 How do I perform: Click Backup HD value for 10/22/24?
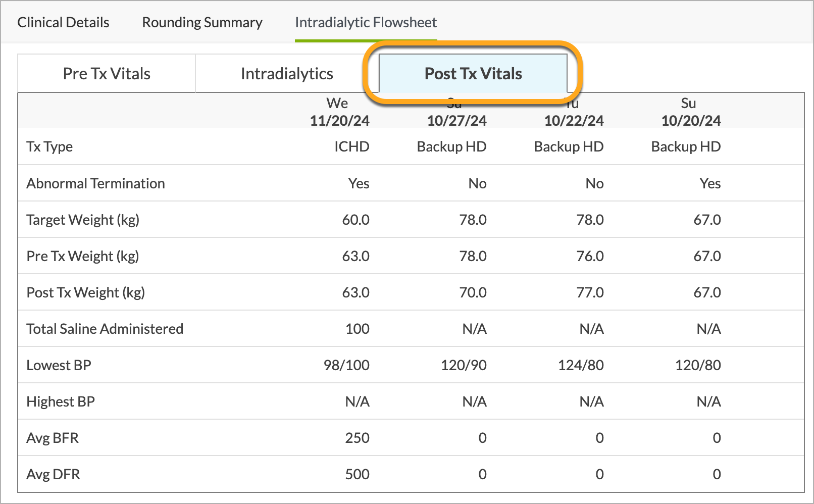point(569,146)
